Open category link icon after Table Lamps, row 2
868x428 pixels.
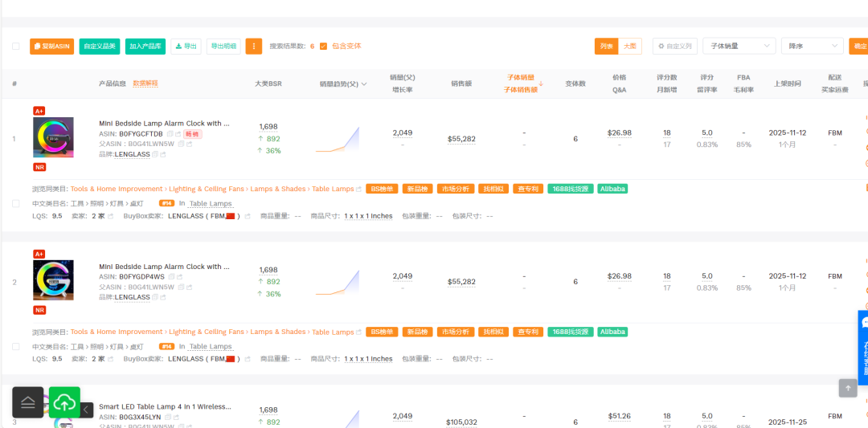click(358, 332)
